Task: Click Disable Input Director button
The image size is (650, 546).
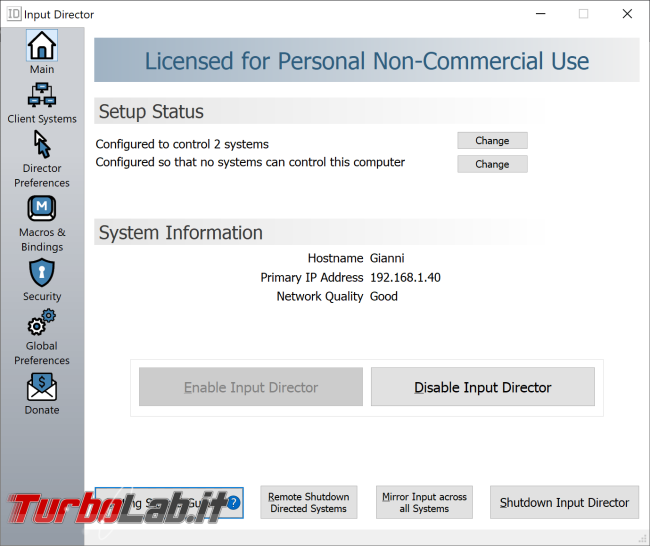Action: [483, 387]
